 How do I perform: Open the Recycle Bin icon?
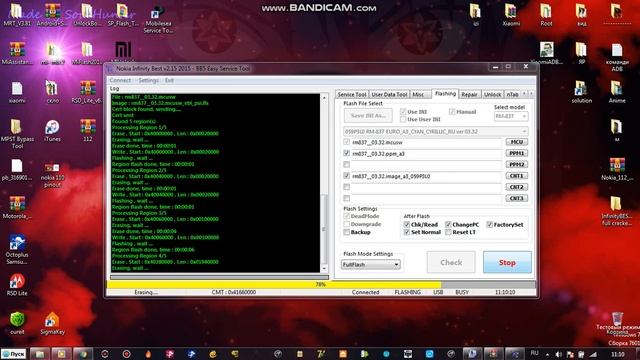click(x=617, y=323)
